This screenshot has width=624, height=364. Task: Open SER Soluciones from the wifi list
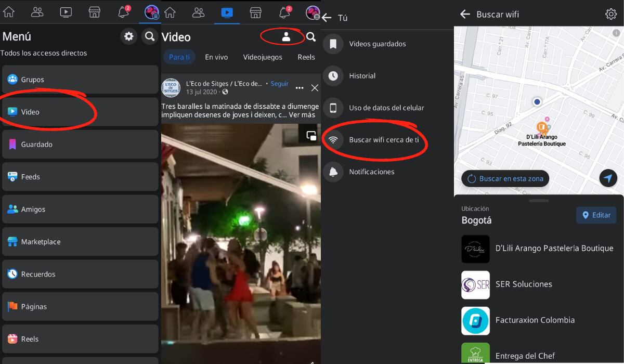pos(524,284)
